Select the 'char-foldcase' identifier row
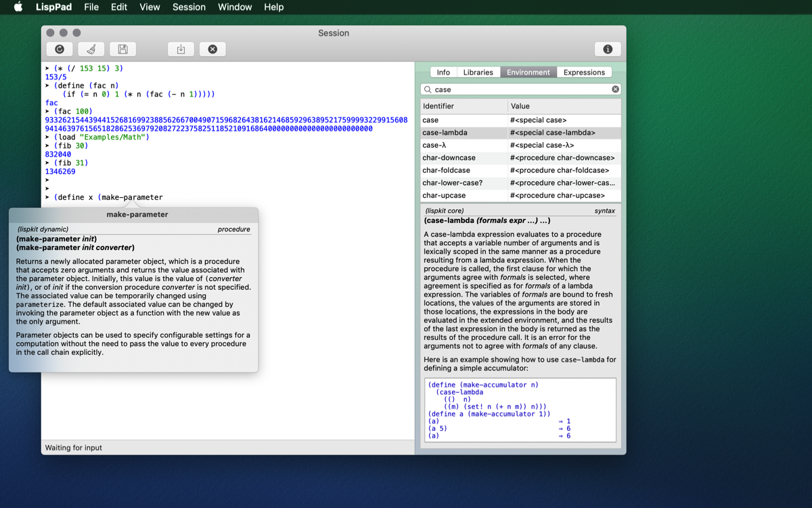Screen dimensions: 812x508 click(520, 170)
